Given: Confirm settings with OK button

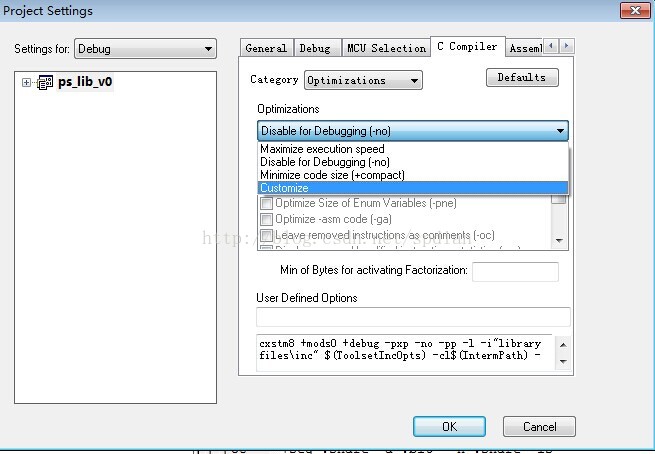Looking at the screenshot, I should 449,426.
